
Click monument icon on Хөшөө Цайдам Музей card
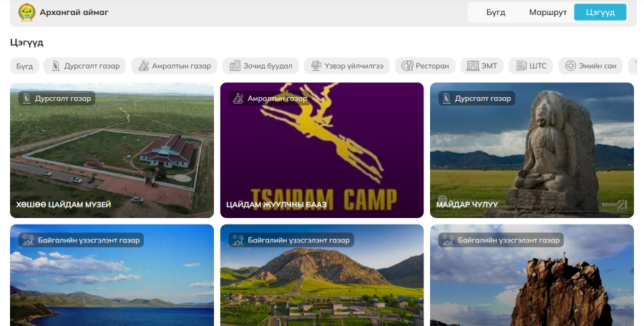(x=26, y=99)
